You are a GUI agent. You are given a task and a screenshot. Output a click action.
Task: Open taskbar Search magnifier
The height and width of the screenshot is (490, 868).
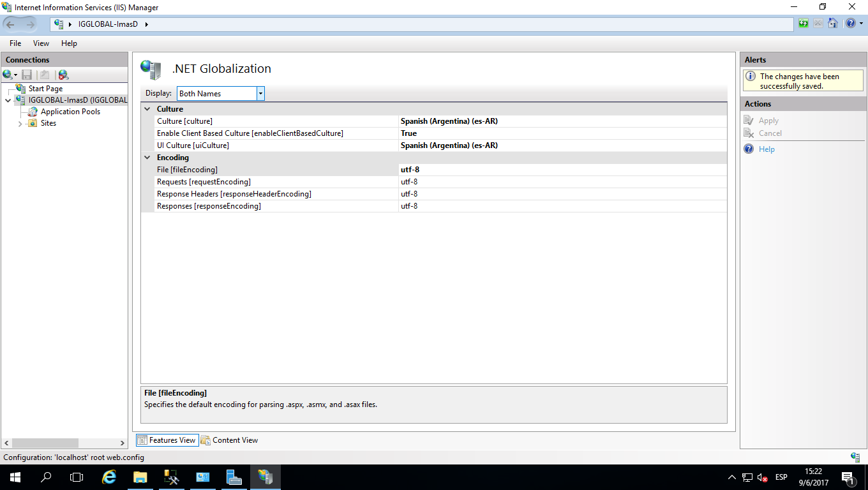[46, 477]
